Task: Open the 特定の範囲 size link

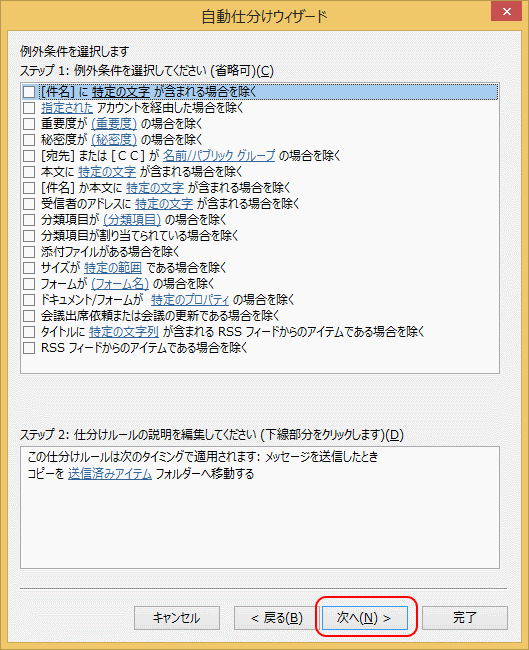Action: tap(113, 268)
